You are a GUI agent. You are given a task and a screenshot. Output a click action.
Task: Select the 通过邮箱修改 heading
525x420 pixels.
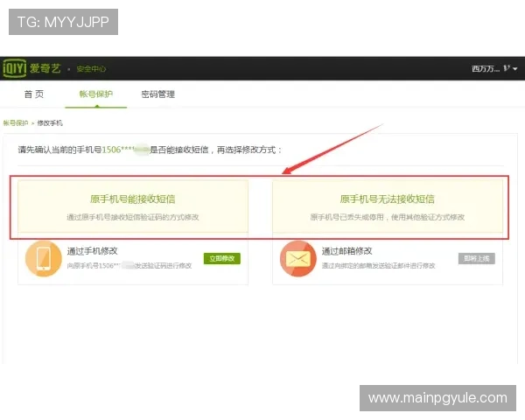point(346,251)
